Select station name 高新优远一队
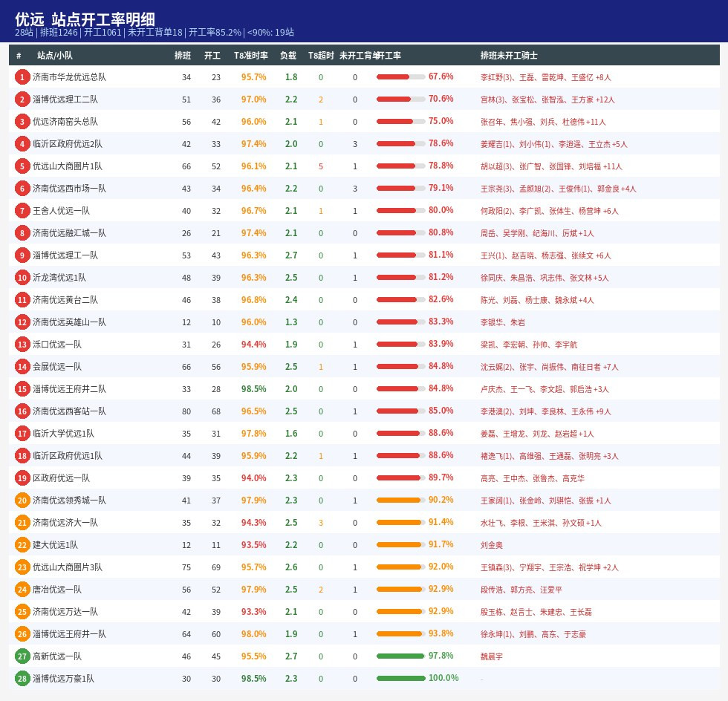Screen dimensions: 728x701 pyautogui.click(x=56, y=656)
